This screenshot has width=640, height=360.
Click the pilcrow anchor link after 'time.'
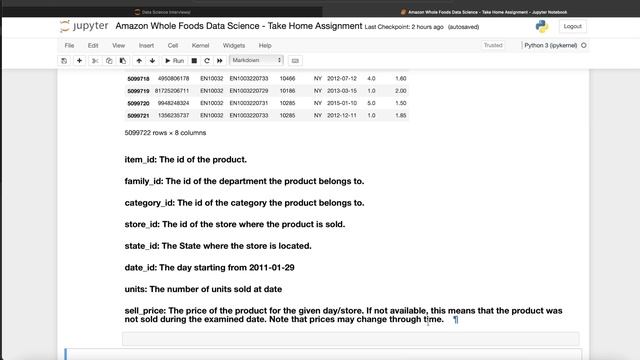click(x=456, y=320)
